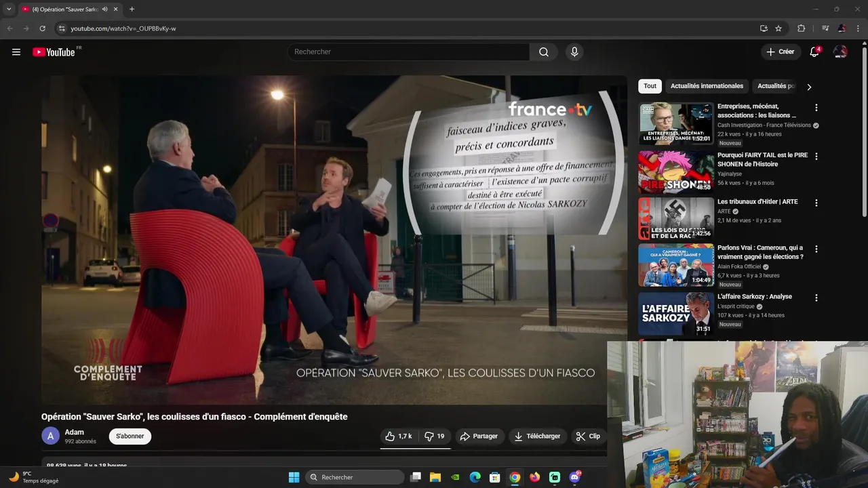Screen dimensions: 868x488
Task: Open Task View in the taskbar
Action: 416,477
